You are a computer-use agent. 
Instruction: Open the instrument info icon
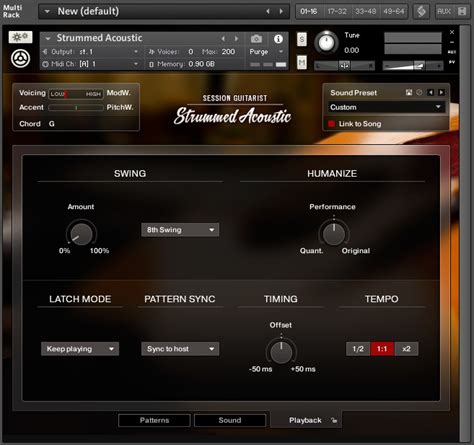click(278, 39)
